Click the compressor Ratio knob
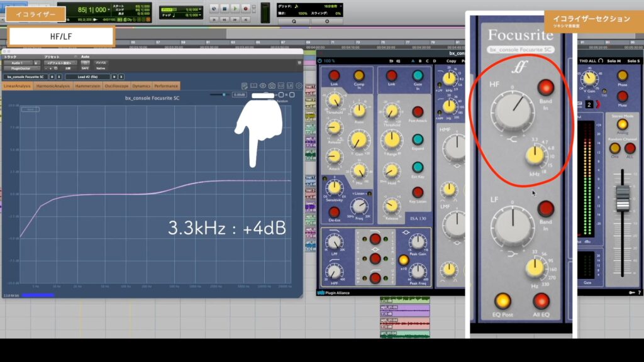 point(359,111)
